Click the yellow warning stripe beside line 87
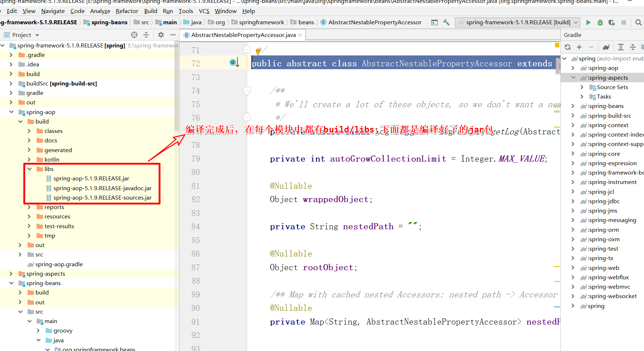Viewport: 644px width, 351px height. [x=557, y=267]
